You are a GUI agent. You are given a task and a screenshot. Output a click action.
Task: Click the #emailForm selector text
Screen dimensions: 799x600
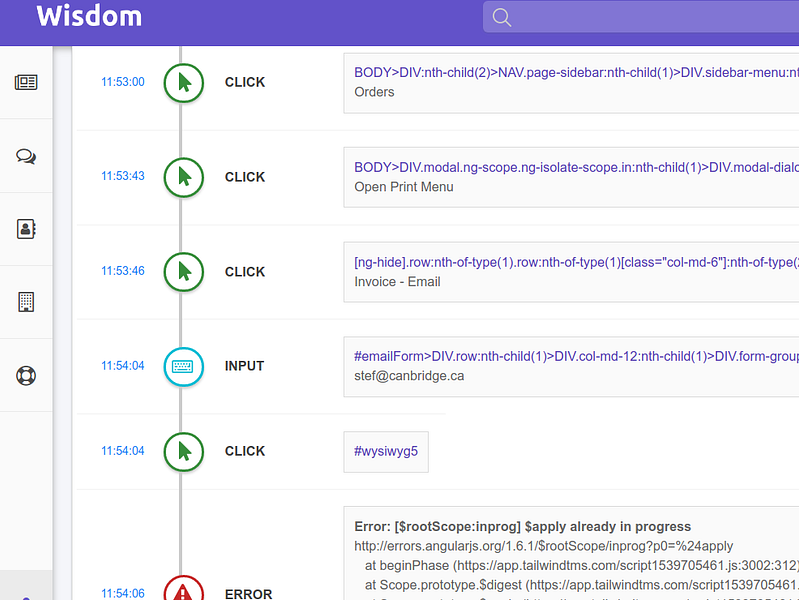[576, 357]
